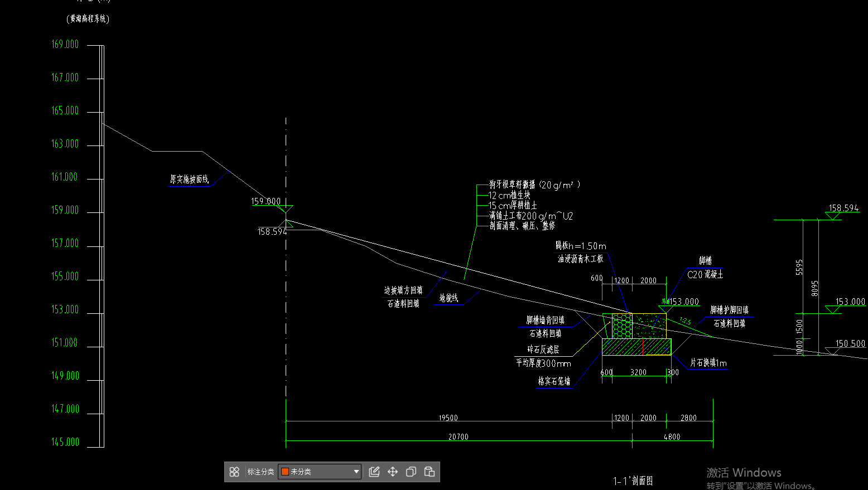Click the 5595 vertical dimension value
Image resolution: width=868 pixels, height=490 pixels.
799,267
